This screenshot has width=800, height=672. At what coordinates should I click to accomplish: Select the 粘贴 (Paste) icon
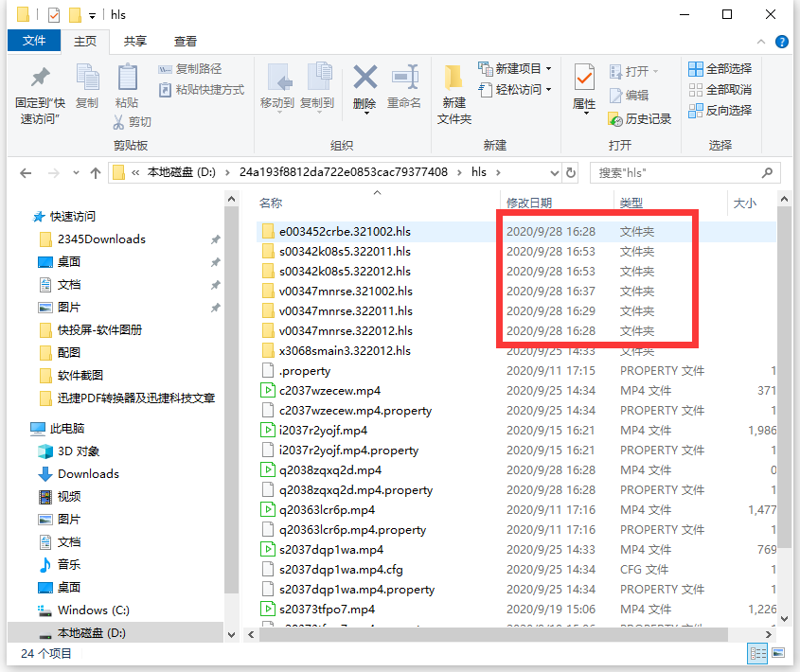coord(126,83)
